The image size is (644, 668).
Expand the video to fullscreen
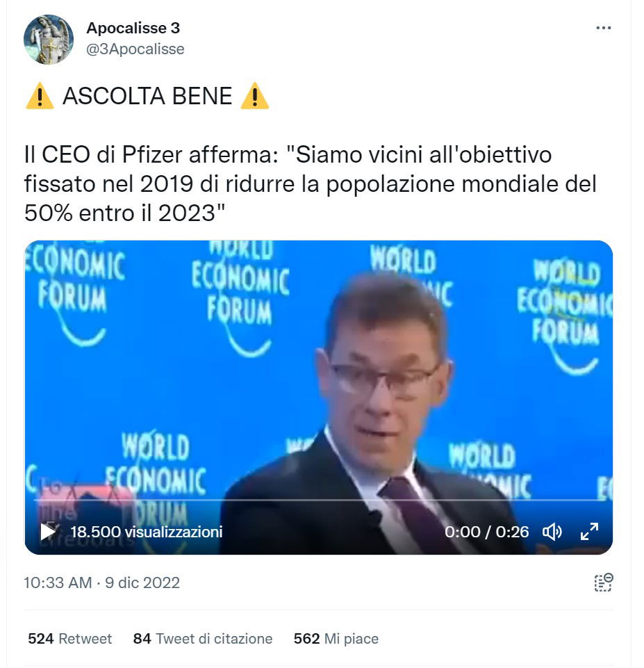point(590,532)
